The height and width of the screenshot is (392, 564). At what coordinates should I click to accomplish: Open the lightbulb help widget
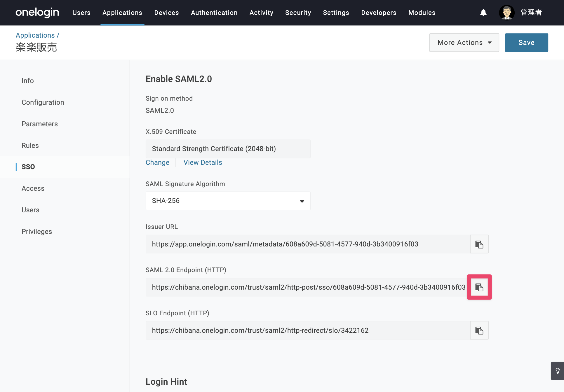557,371
